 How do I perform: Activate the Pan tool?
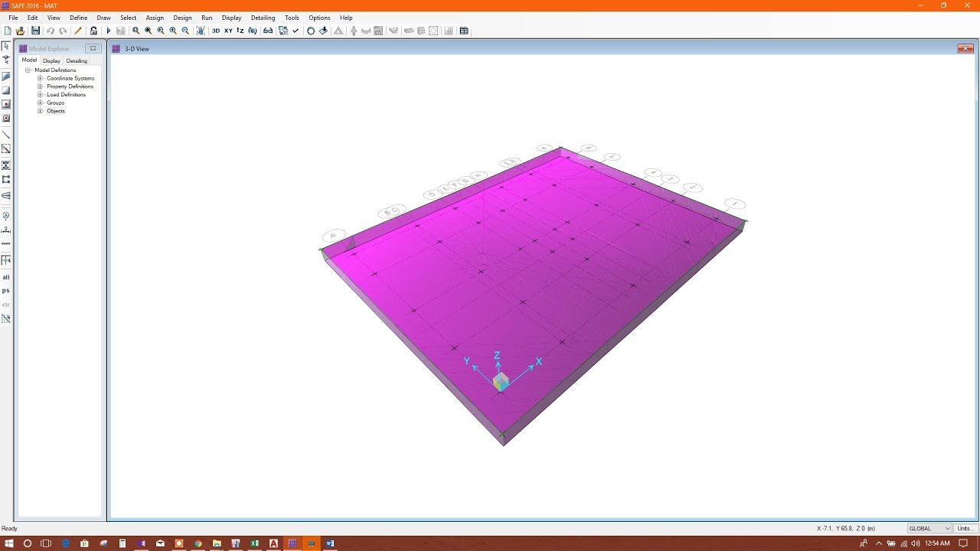201,31
